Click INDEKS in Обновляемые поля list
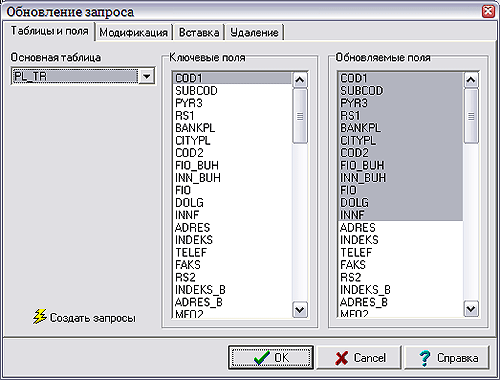The width and height of the screenshot is (500, 380). pyautogui.click(x=401, y=240)
